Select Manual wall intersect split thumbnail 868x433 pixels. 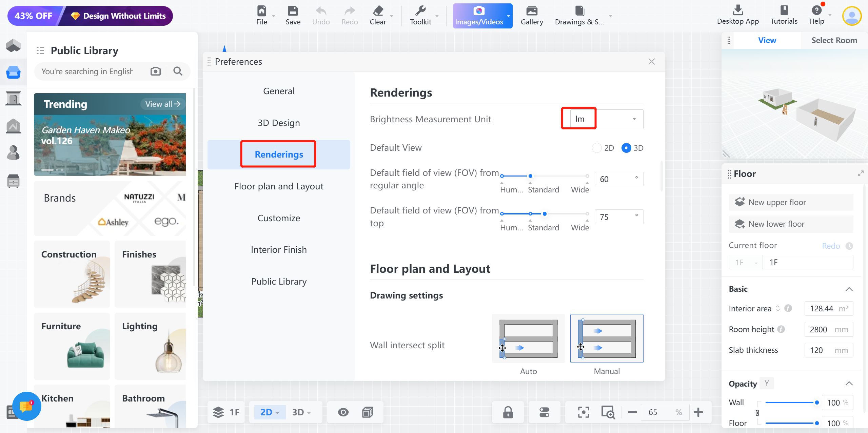[607, 338]
